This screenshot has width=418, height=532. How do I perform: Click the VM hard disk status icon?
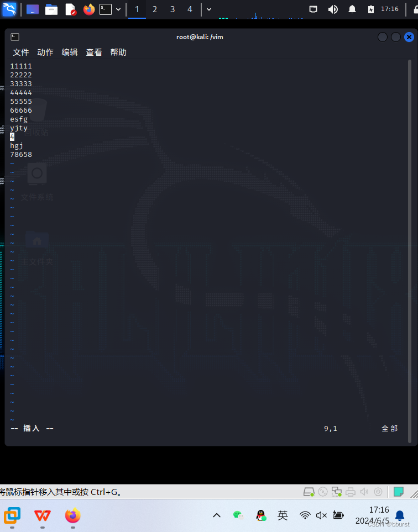point(309,492)
